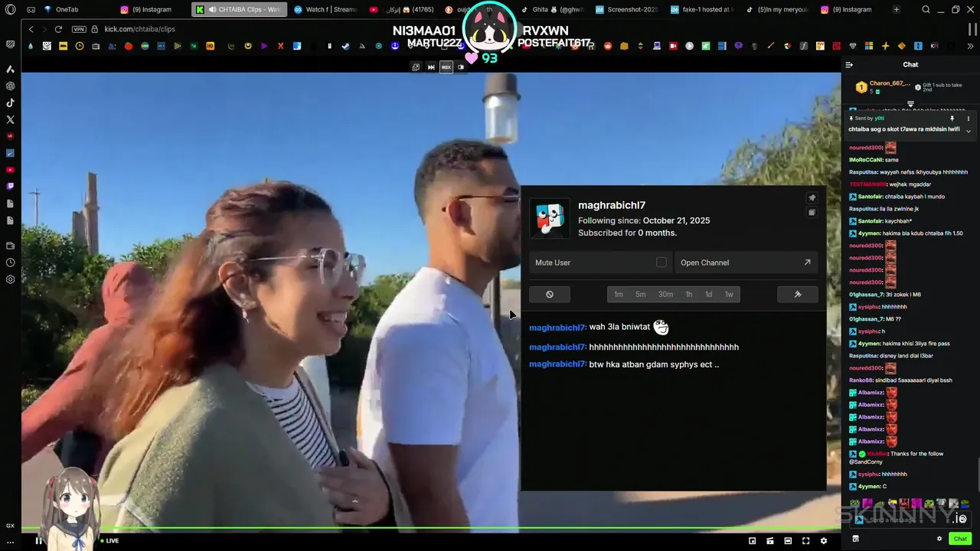Image resolution: width=980 pixels, height=551 pixels.
Task: Switch to the (5)In my meryouk TikTok tab
Action: (777, 9)
